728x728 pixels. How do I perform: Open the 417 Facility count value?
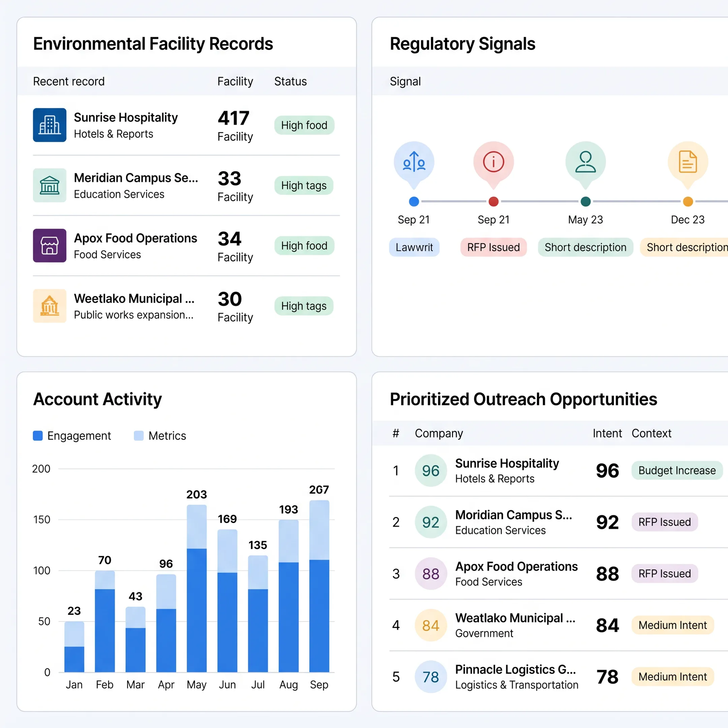[x=234, y=118]
